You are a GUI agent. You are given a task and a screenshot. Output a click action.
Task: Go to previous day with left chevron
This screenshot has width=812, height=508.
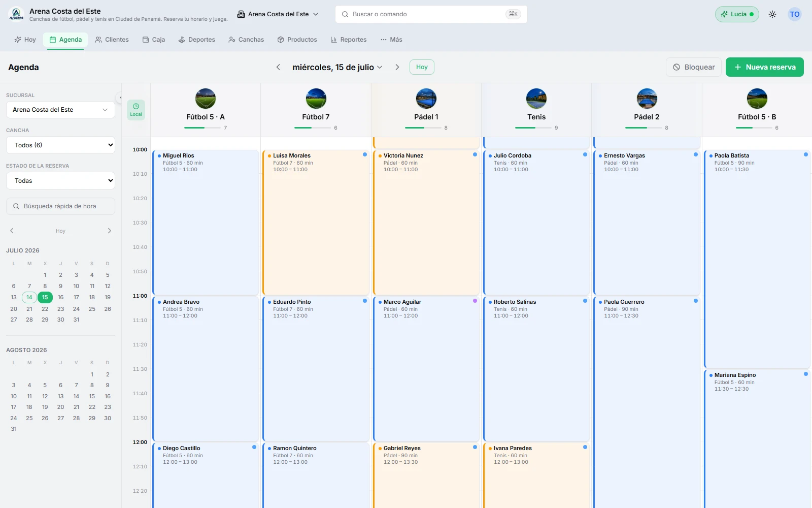click(x=278, y=67)
